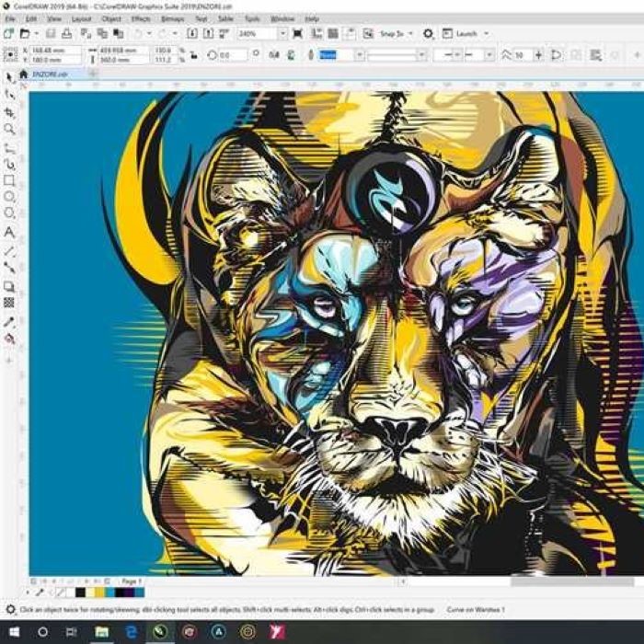Click the Import icon

pos(191,34)
